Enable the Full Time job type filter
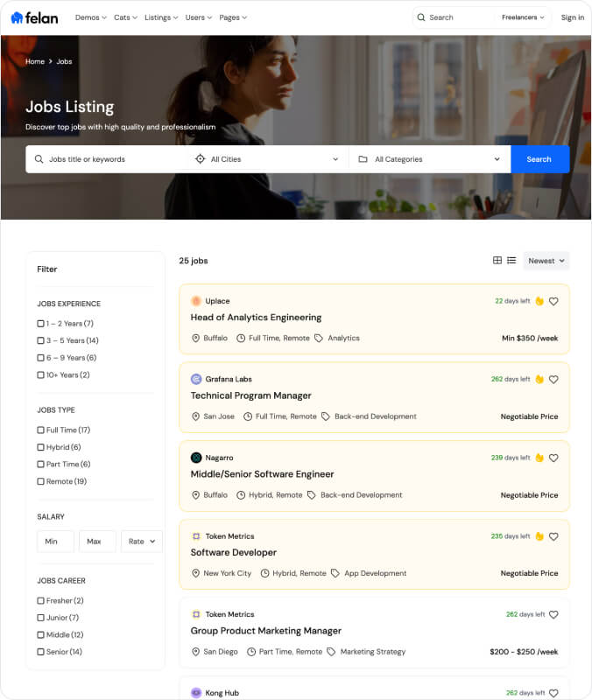The height and width of the screenshot is (700, 592). click(x=40, y=430)
